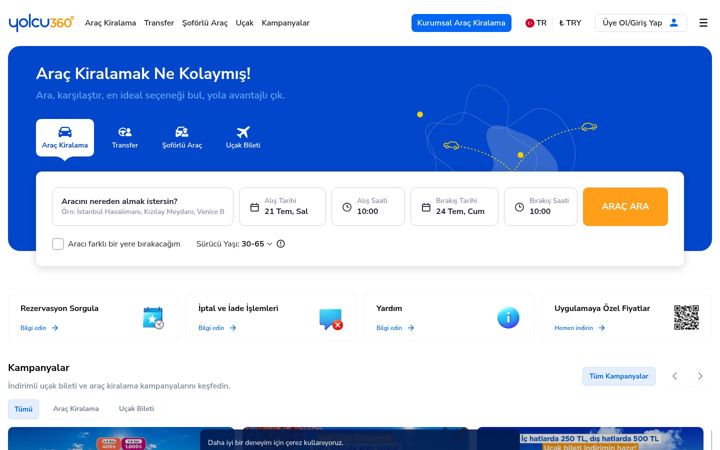The height and width of the screenshot is (450, 720).
Task: Click the yolcu360 logo
Action: tap(41, 23)
